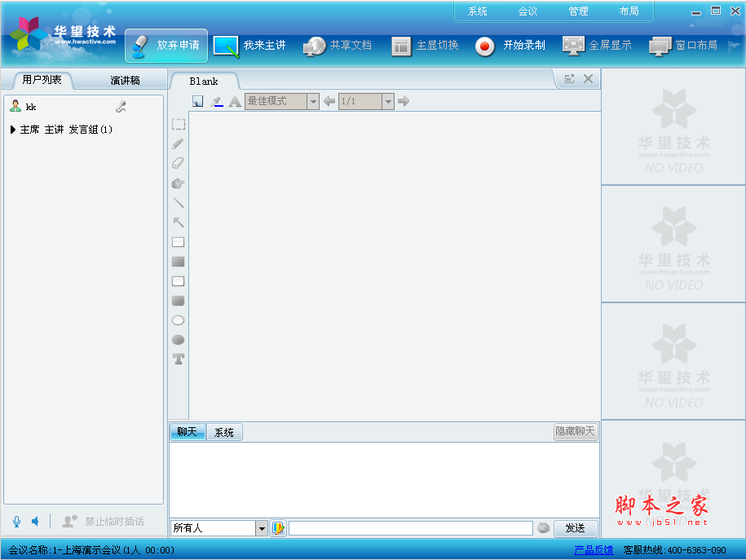Open the 1/1 page selector dropdown
The image size is (746, 560).
coord(388,101)
